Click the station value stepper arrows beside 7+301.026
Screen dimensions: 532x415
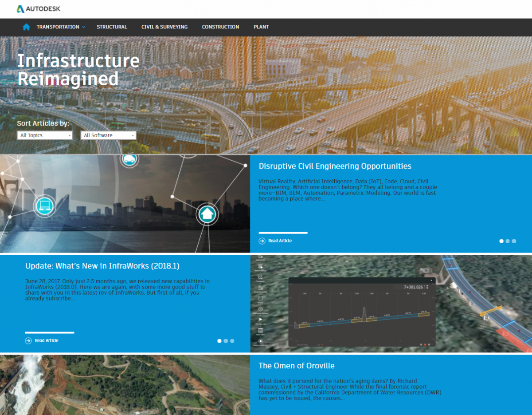point(427,288)
